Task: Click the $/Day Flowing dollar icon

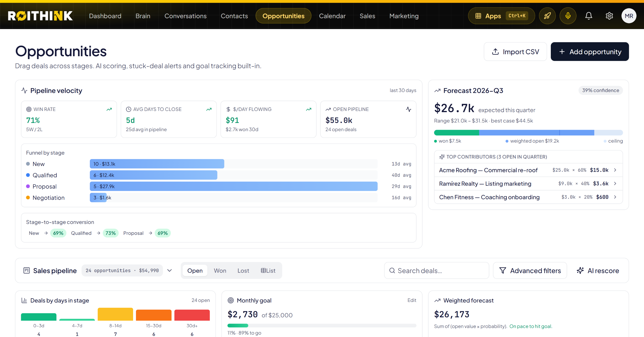Action: pos(228,109)
